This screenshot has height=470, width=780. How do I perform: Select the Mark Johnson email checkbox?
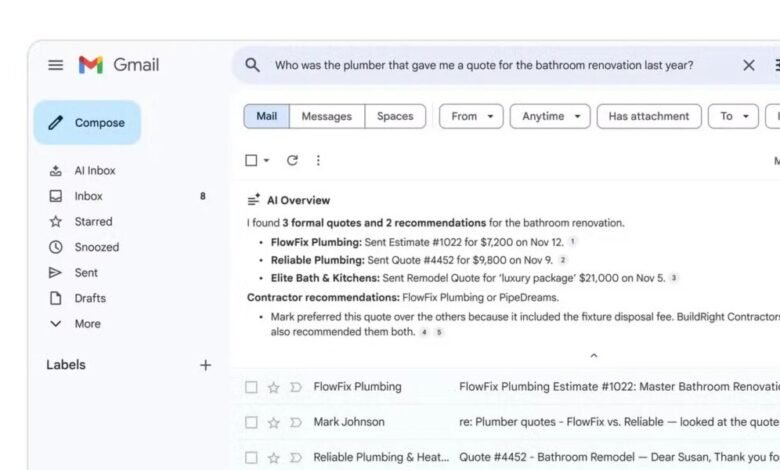[x=251, y=422]
